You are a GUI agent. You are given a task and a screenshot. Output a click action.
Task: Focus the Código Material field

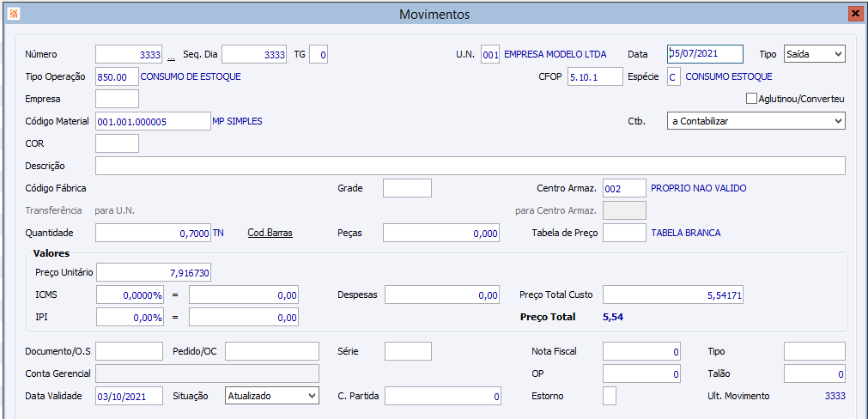pyautogui.click(x=153, y=121)
